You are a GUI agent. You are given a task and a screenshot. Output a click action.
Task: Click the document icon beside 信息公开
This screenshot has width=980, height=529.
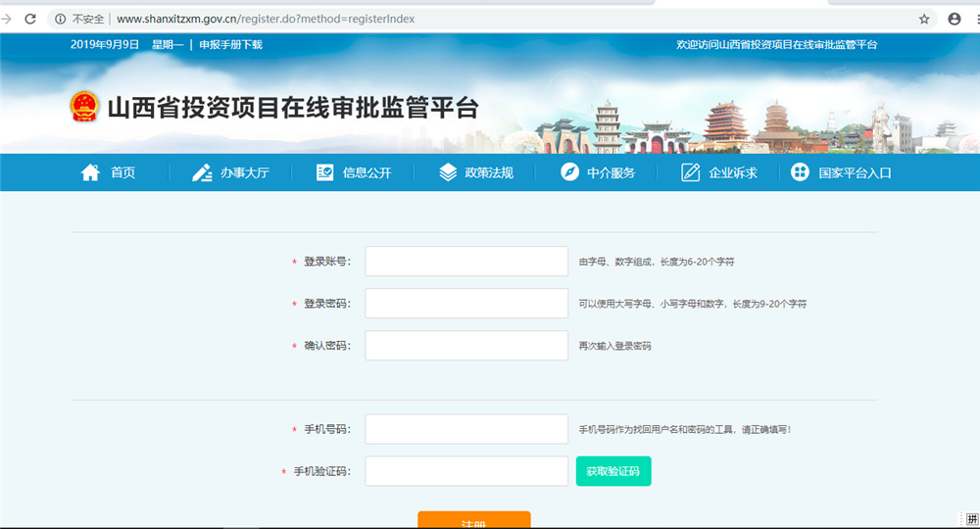[x=325, y=172]
